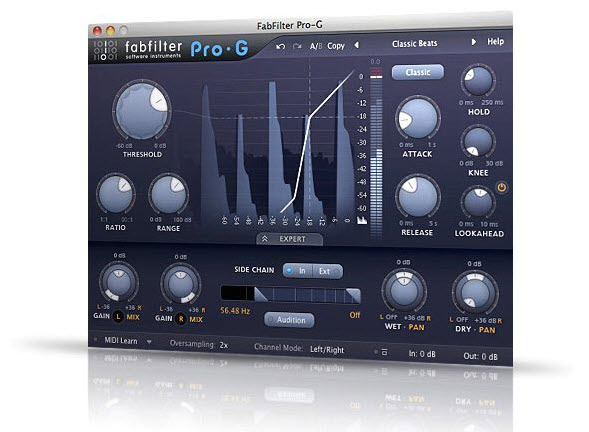
Task: Click the redo arrow icon
Action: (x=297, y=46)
